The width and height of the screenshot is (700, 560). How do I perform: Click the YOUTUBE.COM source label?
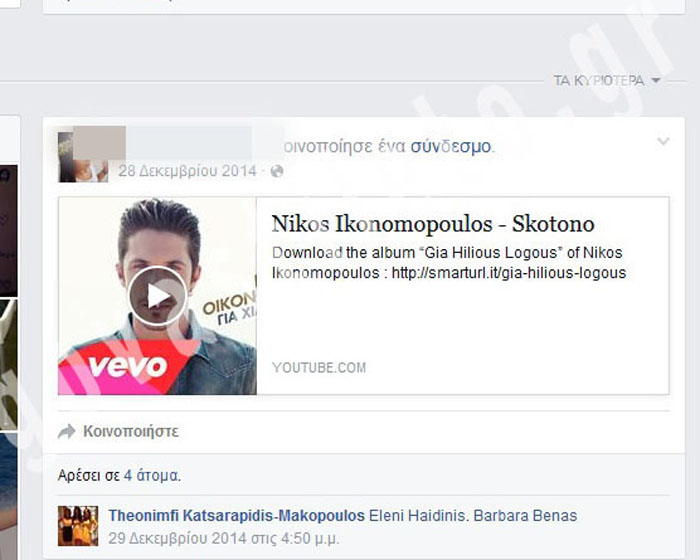(x=319, y=368)
